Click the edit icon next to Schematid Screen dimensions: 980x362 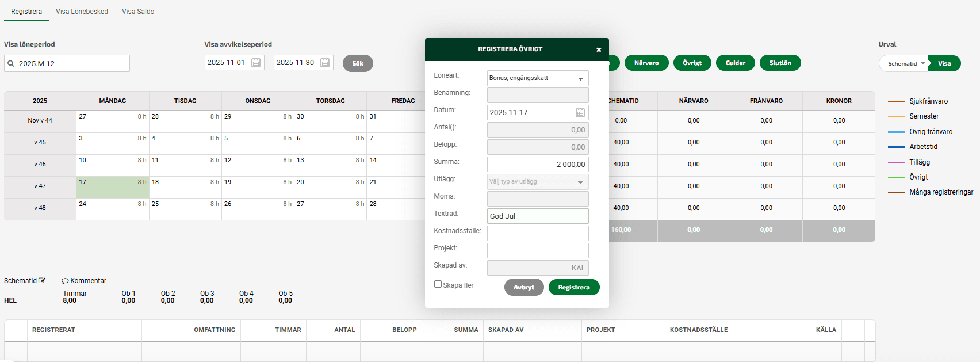pyautogui.click(x=42, y=281)
